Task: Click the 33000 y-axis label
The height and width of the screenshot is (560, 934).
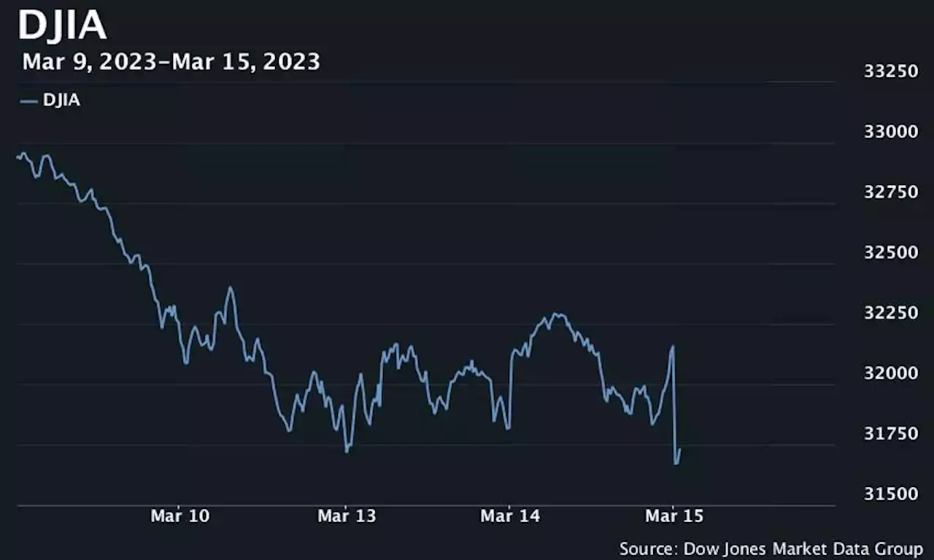Action: pos(890,132)
